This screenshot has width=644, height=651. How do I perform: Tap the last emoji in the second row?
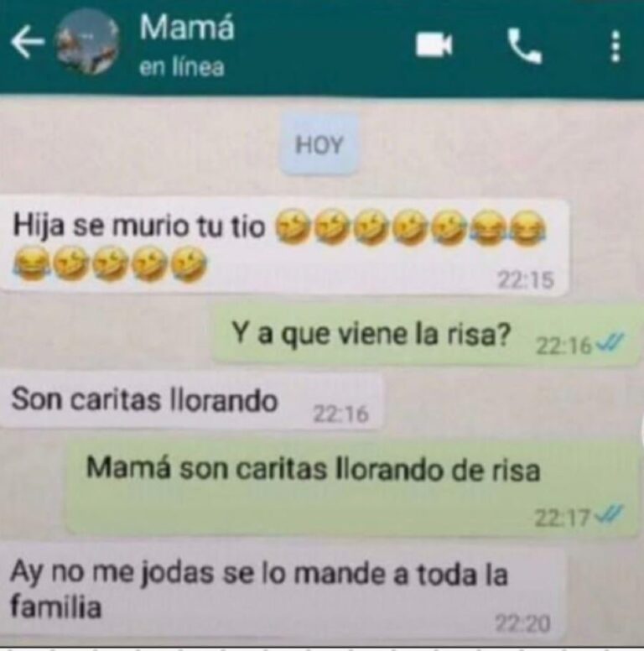190,264
